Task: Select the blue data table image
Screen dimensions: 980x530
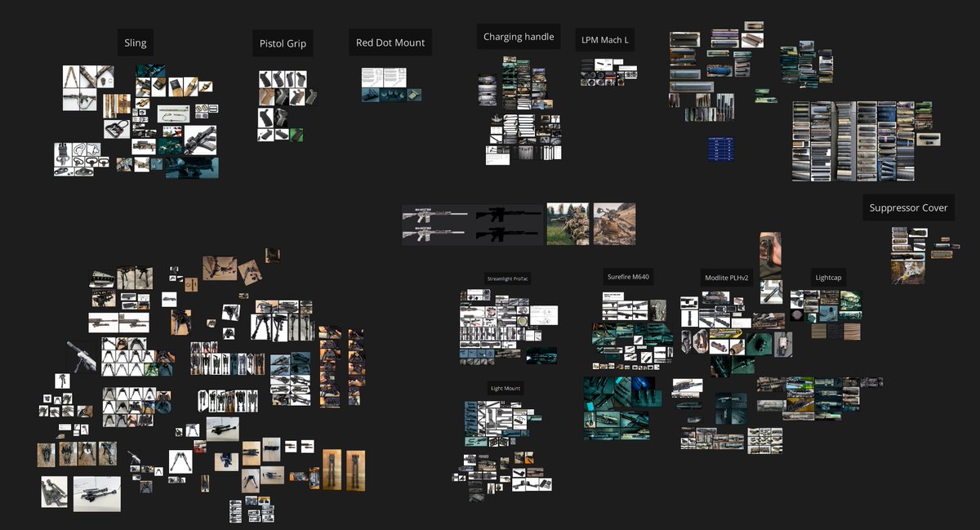Action: [x=721, y=149]
